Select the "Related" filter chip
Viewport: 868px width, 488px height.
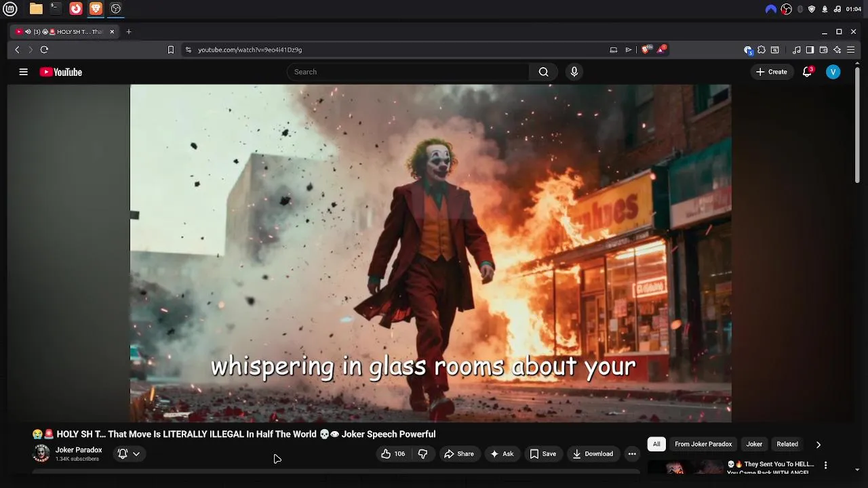[x=787, y=444]
